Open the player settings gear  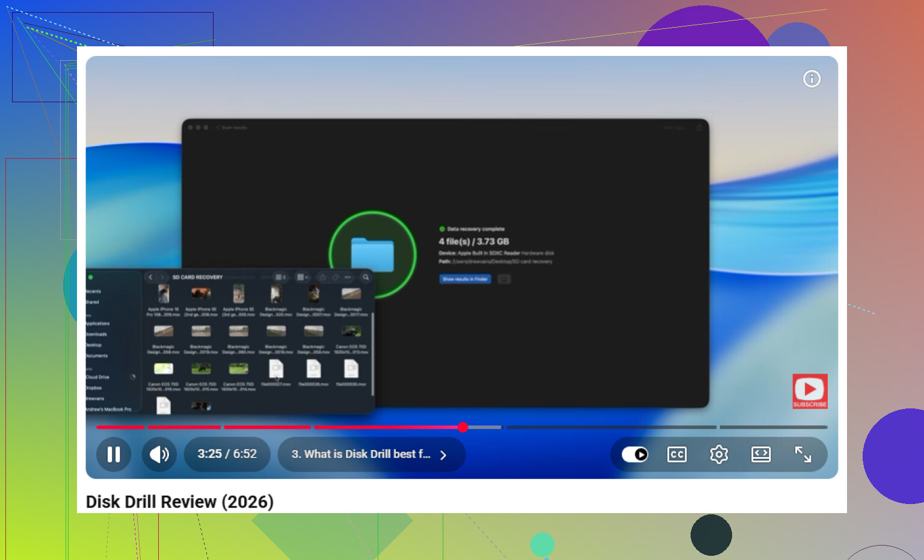pos(719,454)
